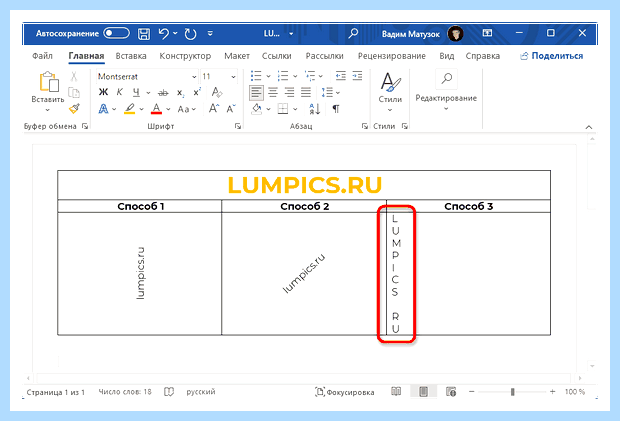Open the Ссылки tab
The height and width of the screenshot is (421, 620).
[x=277, y=56]
